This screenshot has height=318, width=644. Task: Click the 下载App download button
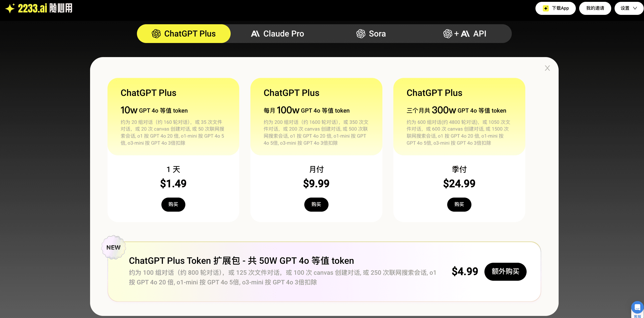click(x=555, y=8)
